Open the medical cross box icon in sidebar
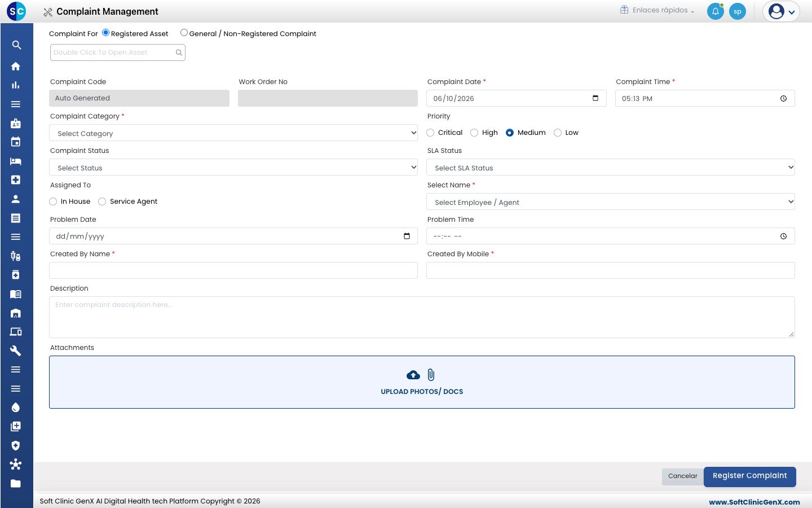Viewport: 812px width, 508px height. (16, 180)
